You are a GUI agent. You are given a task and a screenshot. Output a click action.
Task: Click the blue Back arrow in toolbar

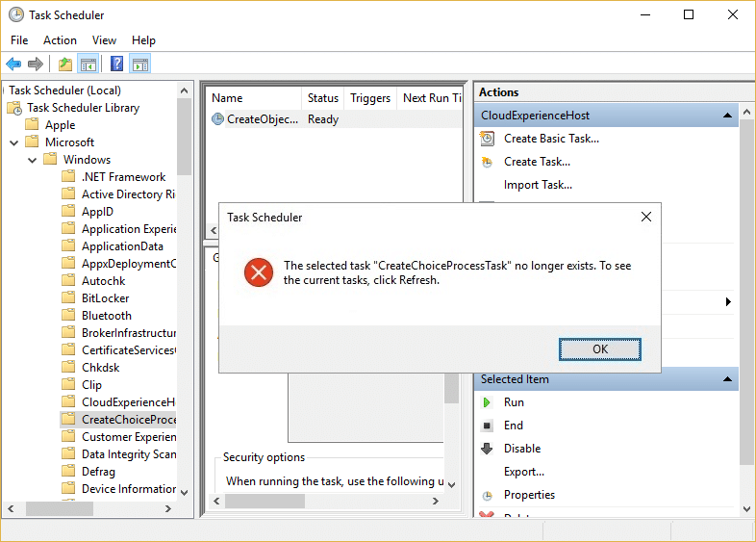click(13, 65)
